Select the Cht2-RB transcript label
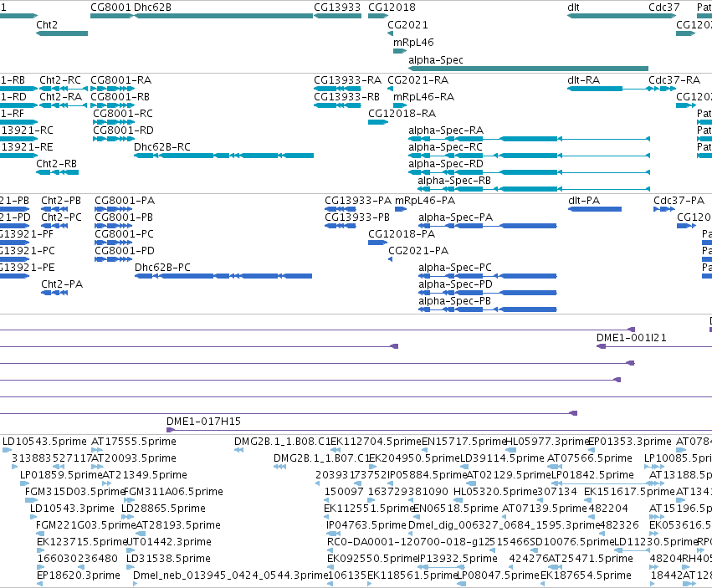This screenshot has height=588, width=712. (x=56, y=163)
